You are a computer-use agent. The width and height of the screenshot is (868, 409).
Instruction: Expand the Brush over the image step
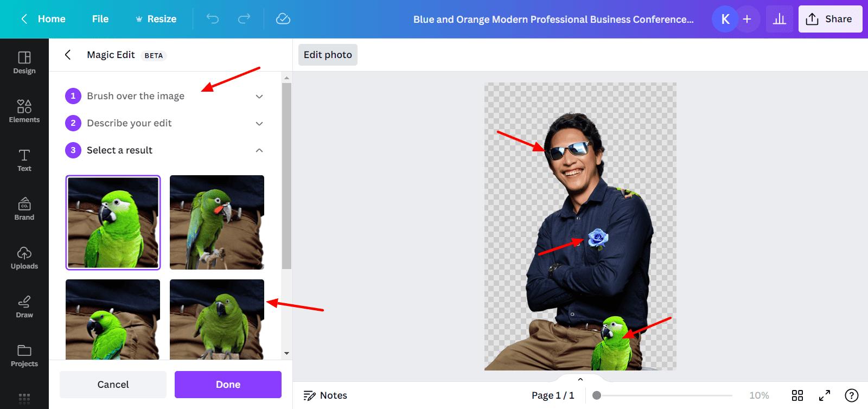click(259, 97)
